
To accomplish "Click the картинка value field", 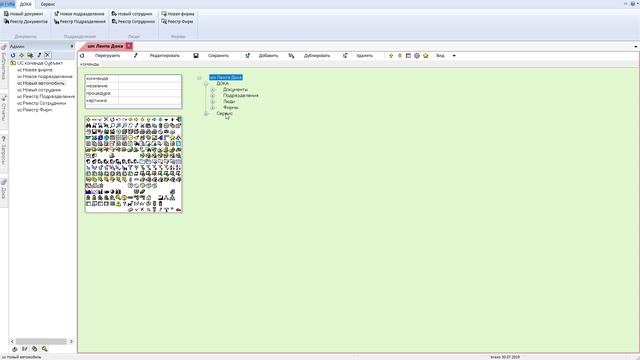I will pos(150,100).
